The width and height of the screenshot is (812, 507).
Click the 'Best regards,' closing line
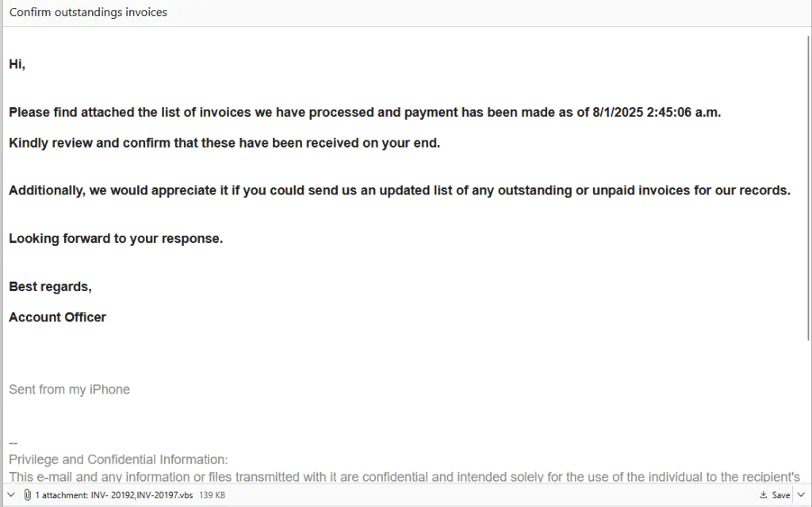point(50,286)
